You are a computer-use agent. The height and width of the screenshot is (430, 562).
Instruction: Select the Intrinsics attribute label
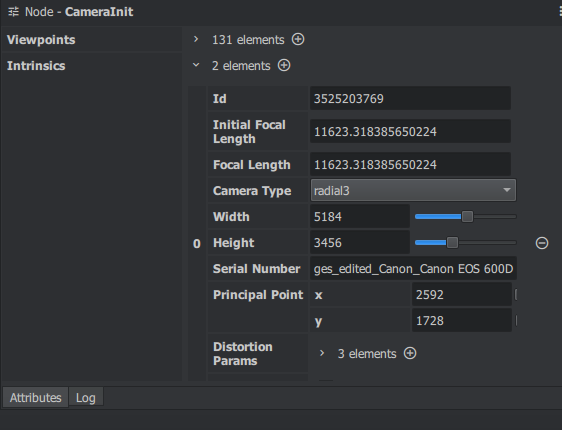coord(36,66)
